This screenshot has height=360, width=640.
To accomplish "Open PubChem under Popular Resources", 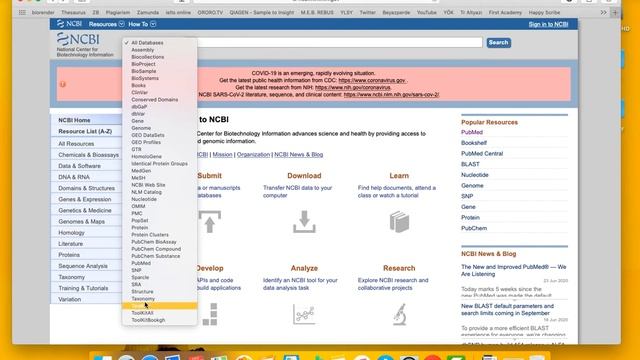I will tap(474, 228).
